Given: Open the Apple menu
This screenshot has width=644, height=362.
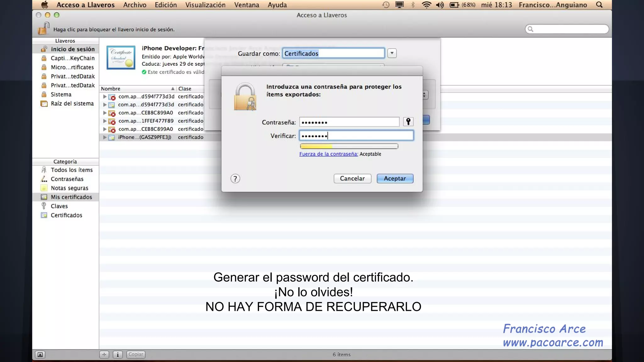Looking at the screenshot, I should coord(45,5).
